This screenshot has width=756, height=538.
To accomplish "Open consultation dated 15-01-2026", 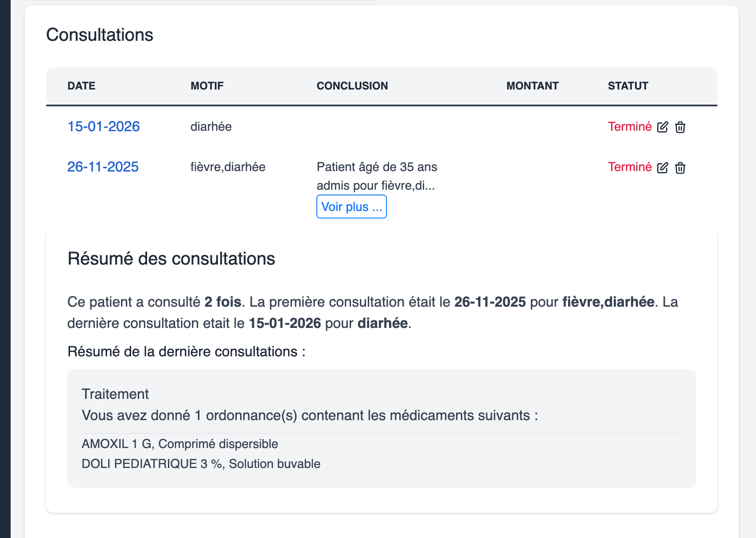I will [x=103, y=126].
